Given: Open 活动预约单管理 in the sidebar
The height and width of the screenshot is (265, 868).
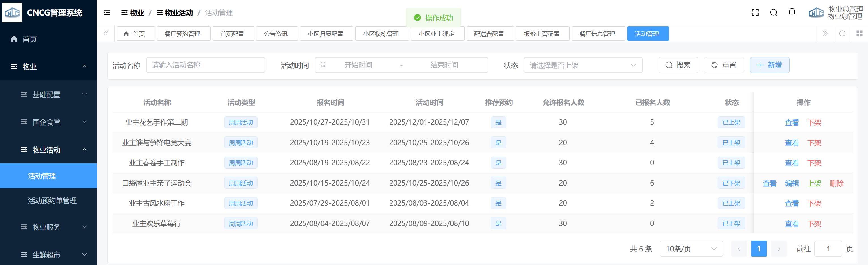Looking at the screenshot, I should click(x=52, y=201).
